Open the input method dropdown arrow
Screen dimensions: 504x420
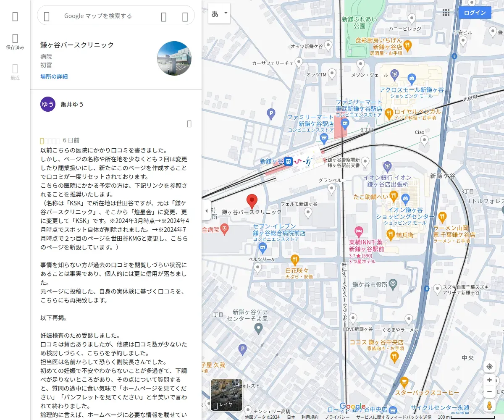point(226,13)
